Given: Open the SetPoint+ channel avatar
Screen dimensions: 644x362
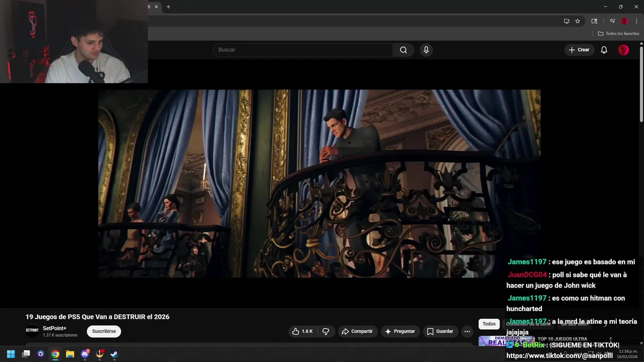Looking at the screenshot, I should (x=32, y=330).
